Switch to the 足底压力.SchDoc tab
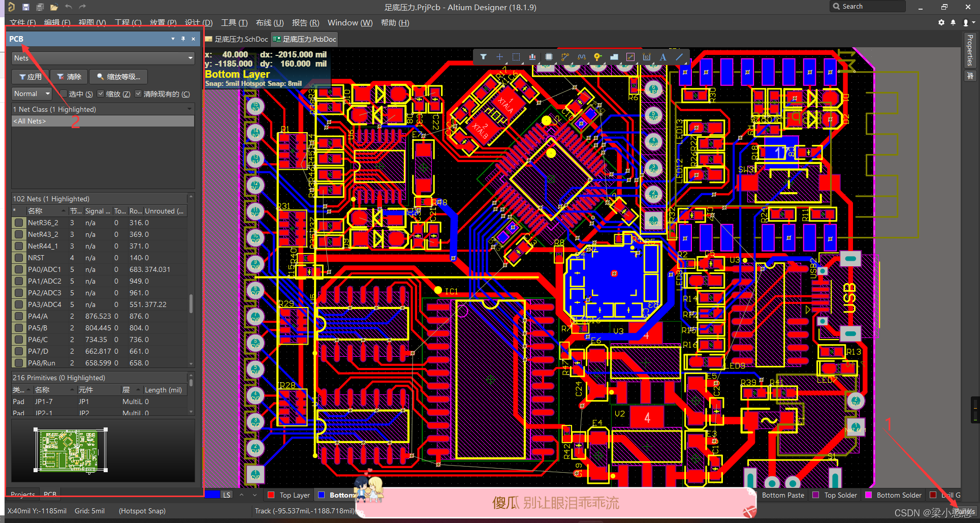Screen dimensions: 980x523 (237, 39)
